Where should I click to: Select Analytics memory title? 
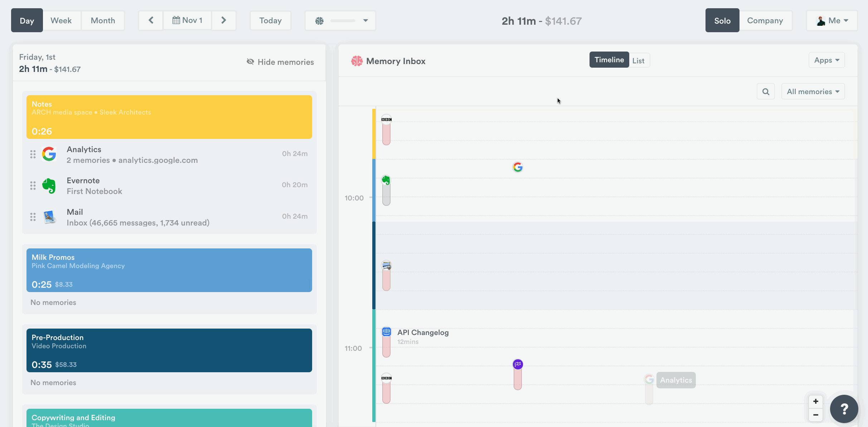(x=84, y=149)
